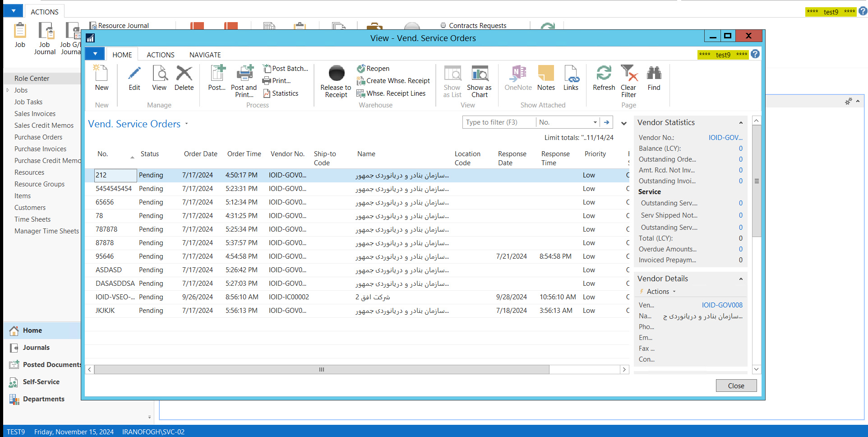Open Role Center in navigation pane
Image resolution: width=868 pixels, height=437 pixels.
point(32,79)
